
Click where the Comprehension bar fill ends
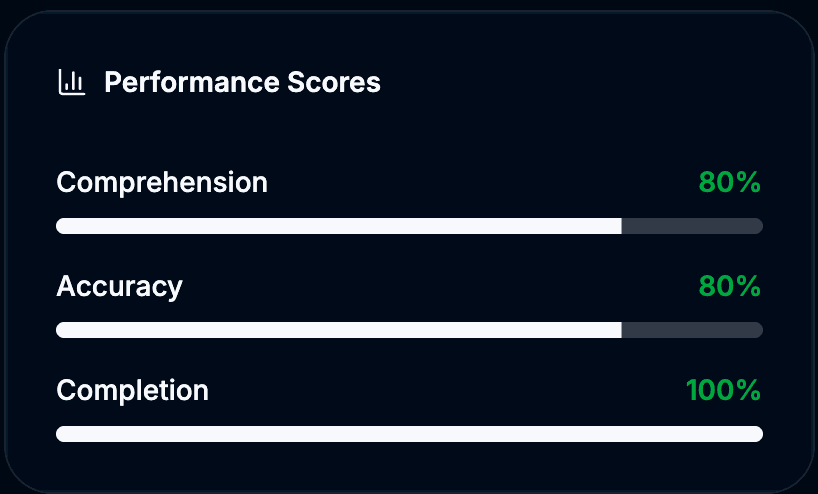(x=621, y=226)
